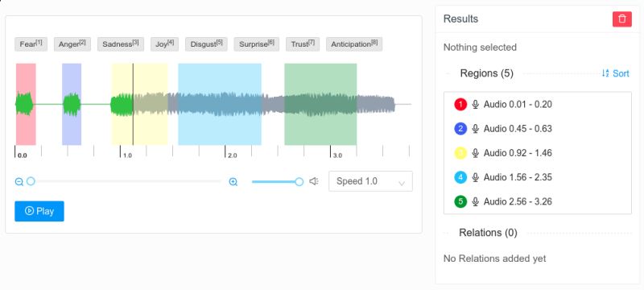Screen dimensions: 644x290
Task: Click the 3.0 timeline marker
Action: (x=337, y=155)
